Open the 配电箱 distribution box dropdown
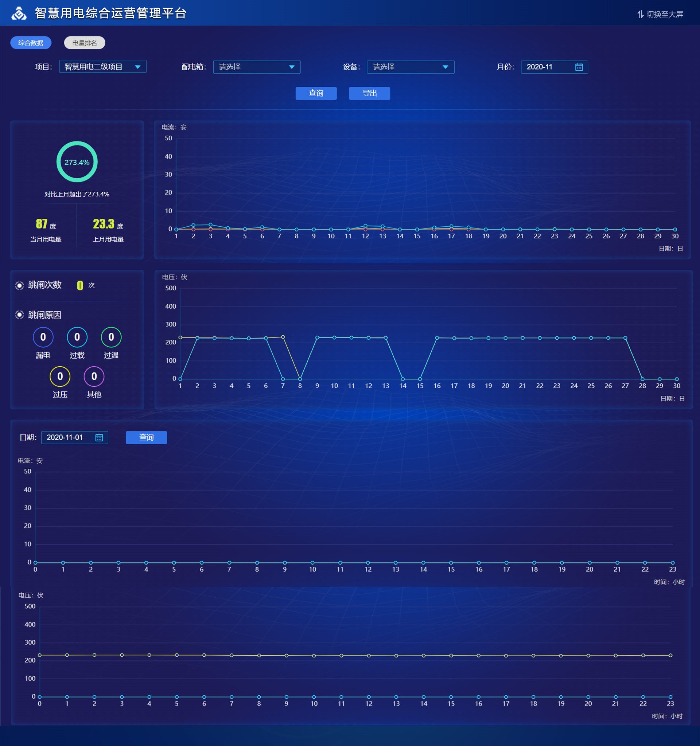The width and height of the screenshot is (700, 746). [256, 67]
